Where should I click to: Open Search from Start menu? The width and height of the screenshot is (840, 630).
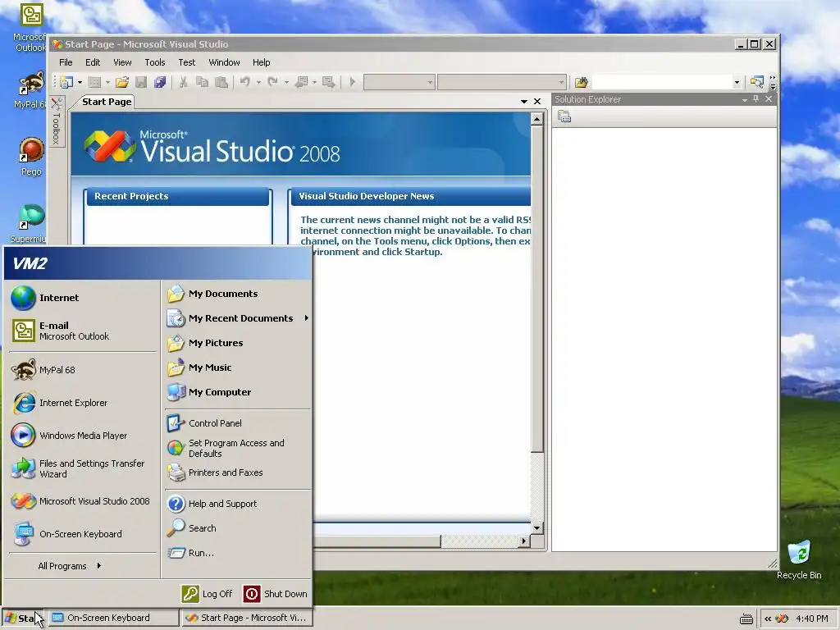click(x=237, y=528)
